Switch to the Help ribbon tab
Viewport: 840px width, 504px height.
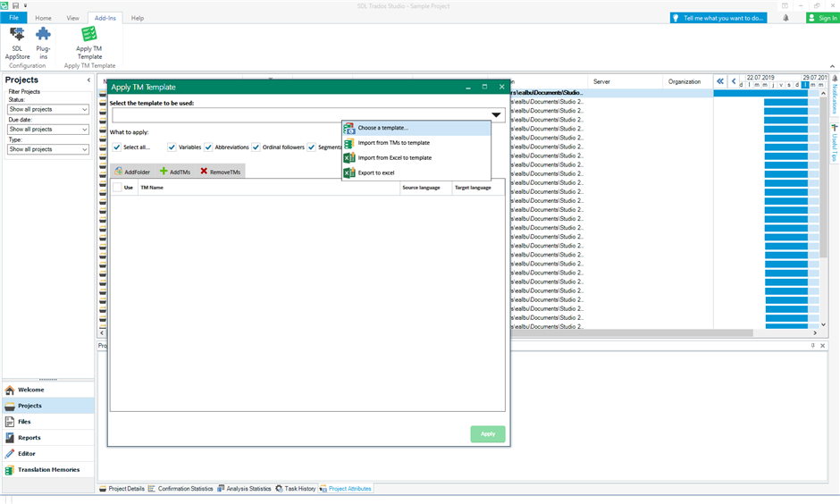coord(138,18)
